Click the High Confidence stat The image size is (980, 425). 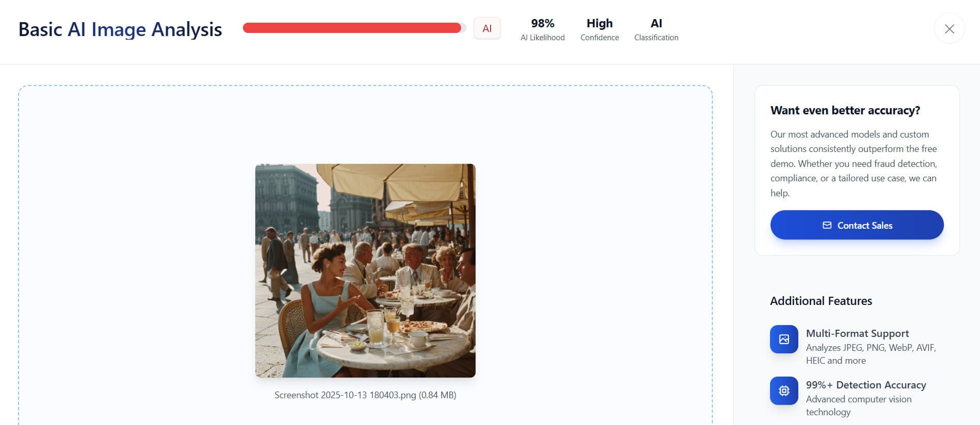click(x=600, y=29)
